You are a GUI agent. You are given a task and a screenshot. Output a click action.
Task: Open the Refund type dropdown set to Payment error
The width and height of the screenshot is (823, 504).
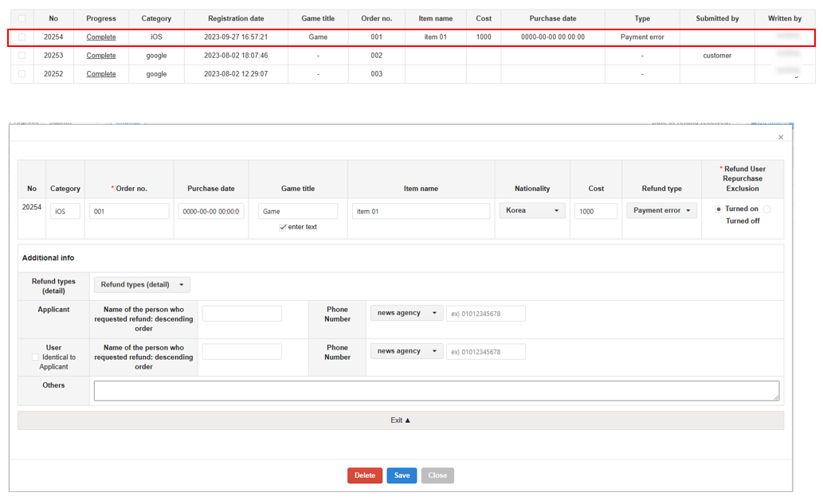point(663,210)
